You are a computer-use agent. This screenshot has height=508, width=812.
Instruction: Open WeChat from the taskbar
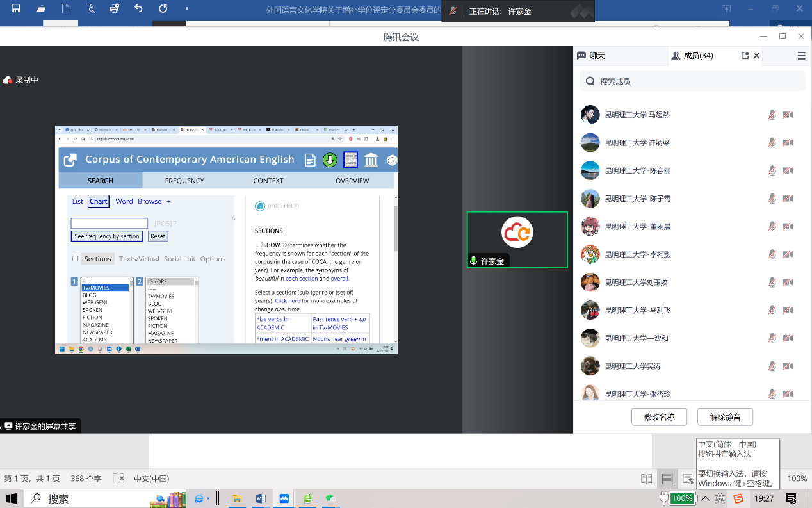[330, 498]
